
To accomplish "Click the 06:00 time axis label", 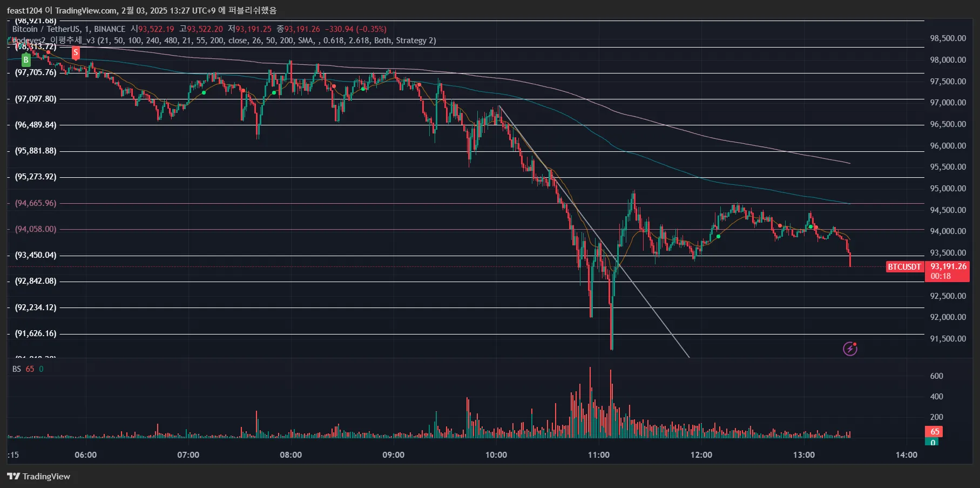I will click(x=86, y=455).
